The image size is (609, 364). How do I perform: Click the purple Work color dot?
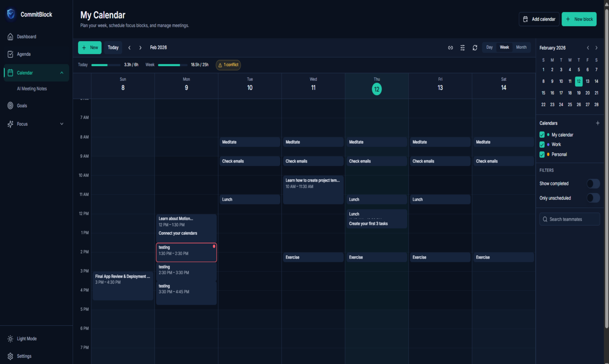pyautogui.click(x=548, y=145)
